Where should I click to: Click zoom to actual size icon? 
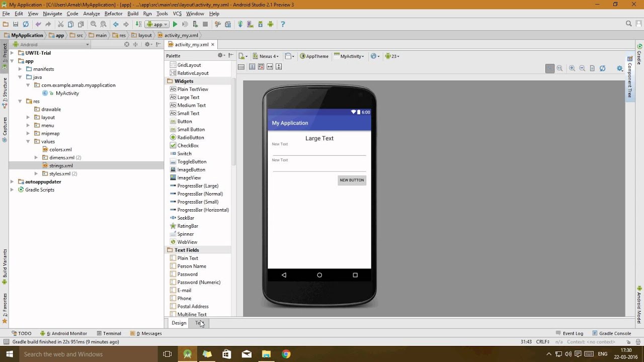pyautogui.click(x=559, y=68)
